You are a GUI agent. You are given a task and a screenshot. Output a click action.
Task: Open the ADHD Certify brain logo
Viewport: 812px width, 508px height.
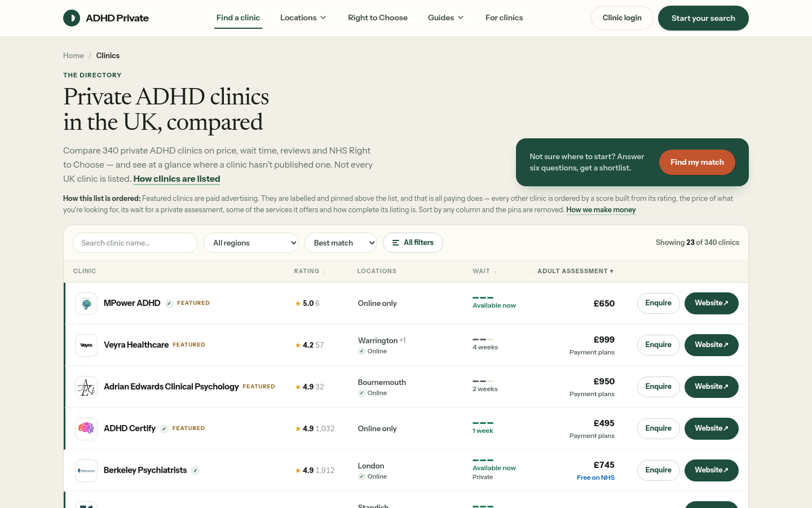(86, 429)
